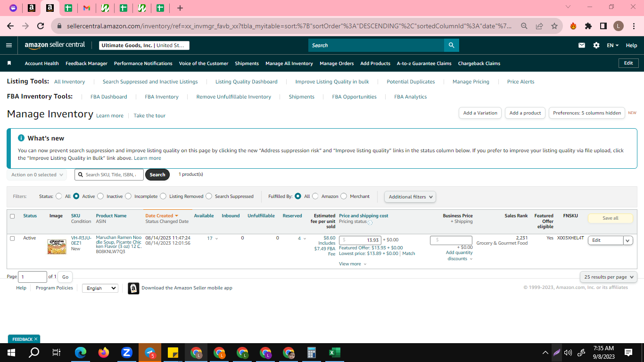This screenshot has height=362, width=644.
Task: Click the page number input field
Action: (x=33, y=277)
